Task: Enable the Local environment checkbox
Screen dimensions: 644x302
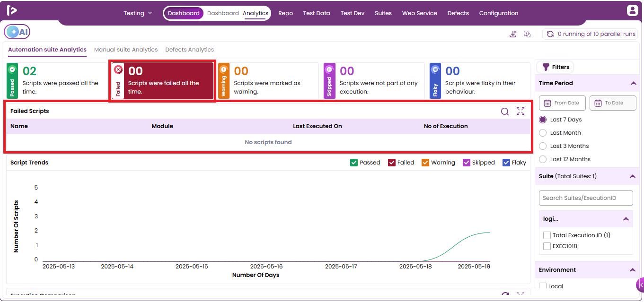Action: [x=543, y=286]
